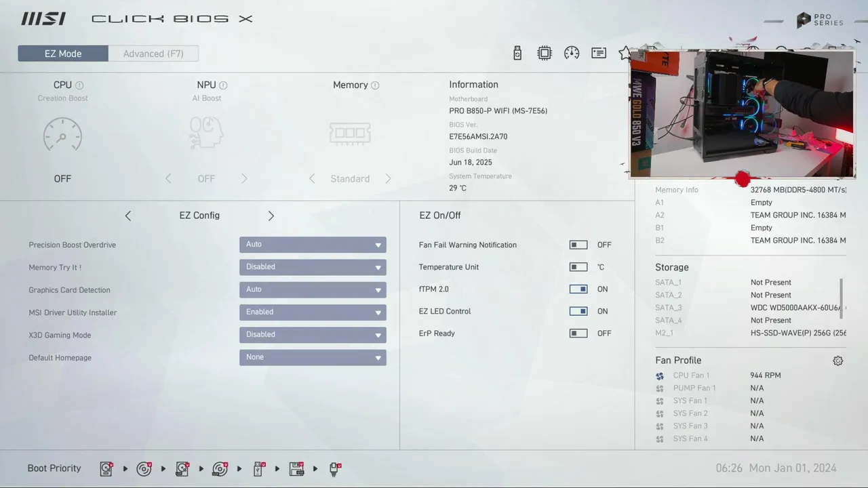Click the 'PRO B850-P WIFI (MS-7E56)' motherboard text
This screenshot has height=488, width=868.
click(x=498, y=111)
